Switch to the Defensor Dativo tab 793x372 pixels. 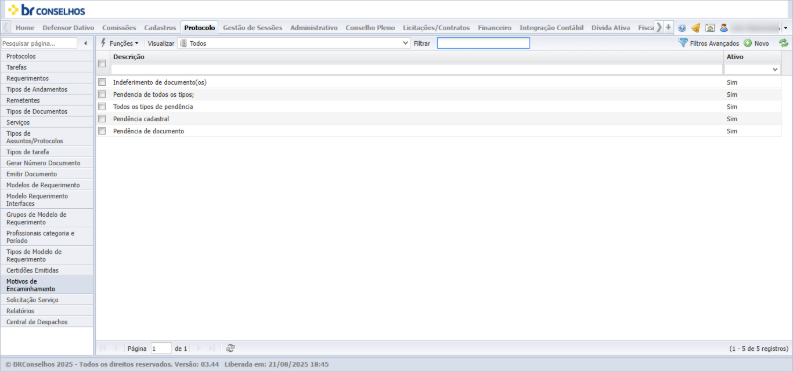click(x=68, y=28)
